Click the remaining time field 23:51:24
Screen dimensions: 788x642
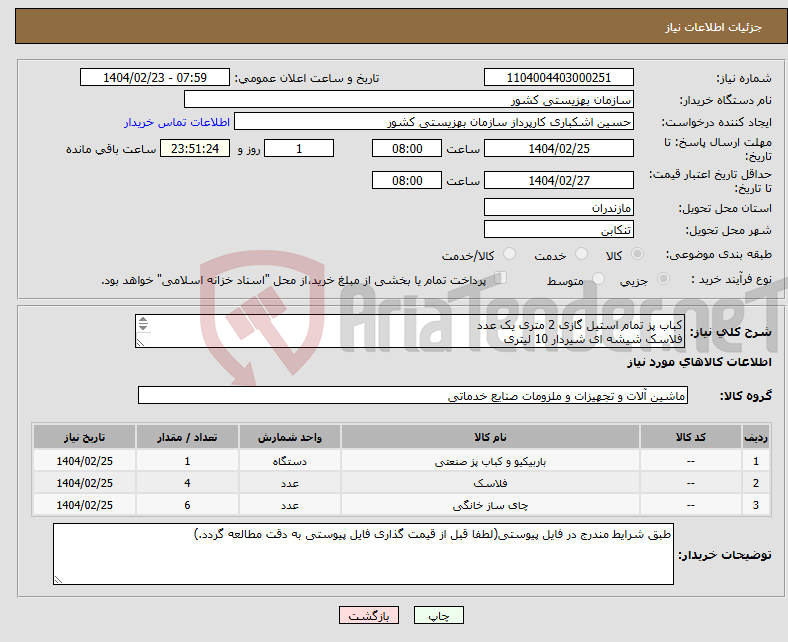(195, 148)
